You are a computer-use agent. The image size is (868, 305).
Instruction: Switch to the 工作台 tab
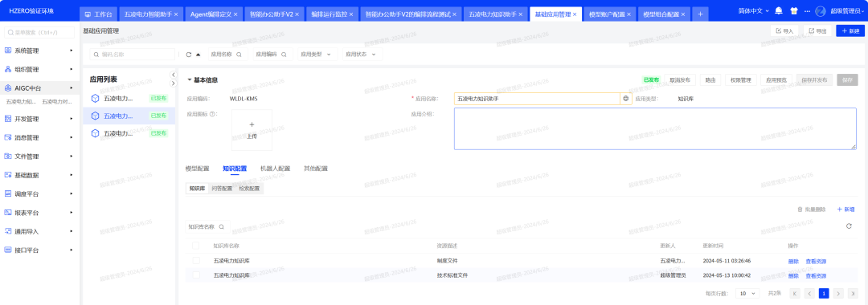(x=98, y=14)
